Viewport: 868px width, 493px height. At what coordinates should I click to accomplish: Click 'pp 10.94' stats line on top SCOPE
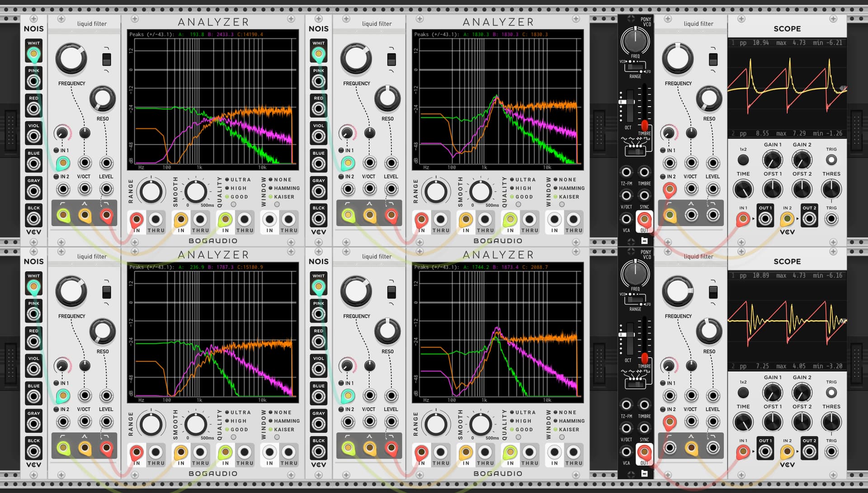pyautogui.click(x=787, y=42)
